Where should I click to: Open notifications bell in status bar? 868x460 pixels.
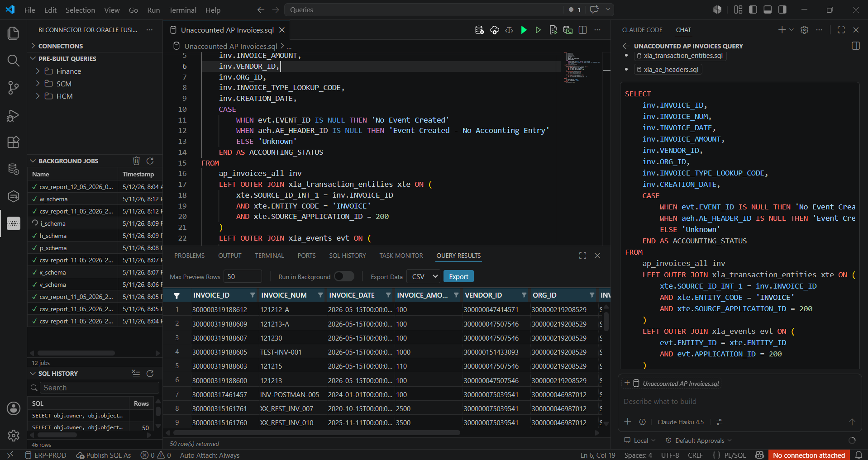[858, 455]
